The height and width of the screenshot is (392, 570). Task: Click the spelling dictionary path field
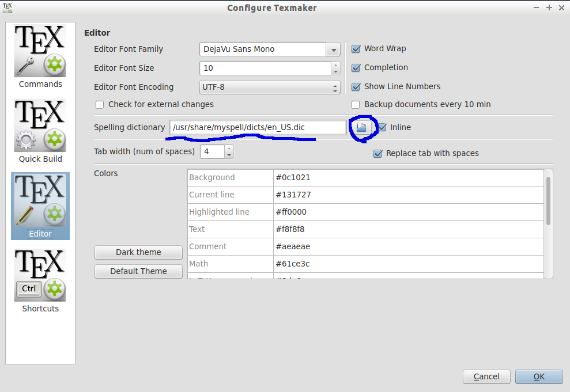pyautogui.click(x=258, y=127)
